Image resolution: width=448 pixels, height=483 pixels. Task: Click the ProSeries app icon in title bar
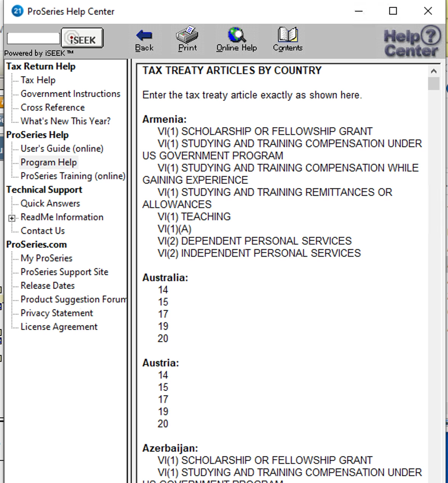pyautogui.click(x=18, y=11)
